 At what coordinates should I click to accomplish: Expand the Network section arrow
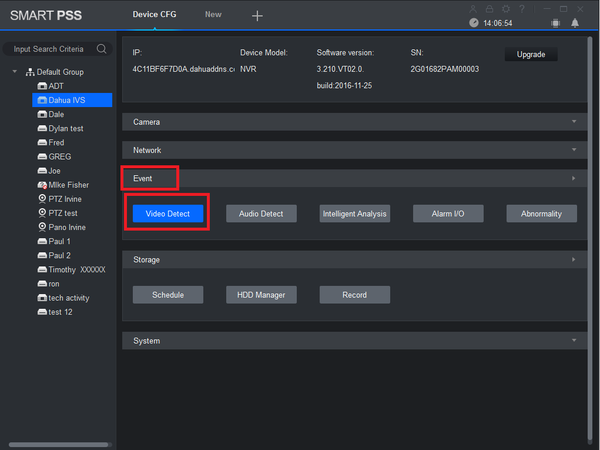pyautogui.click(x=574, y=150)
